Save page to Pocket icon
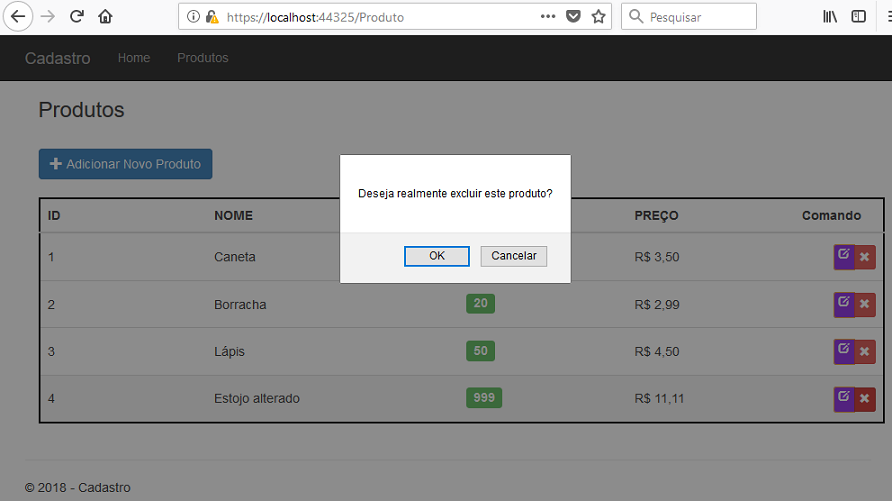The image size is (892, 501). coord(573,16)
